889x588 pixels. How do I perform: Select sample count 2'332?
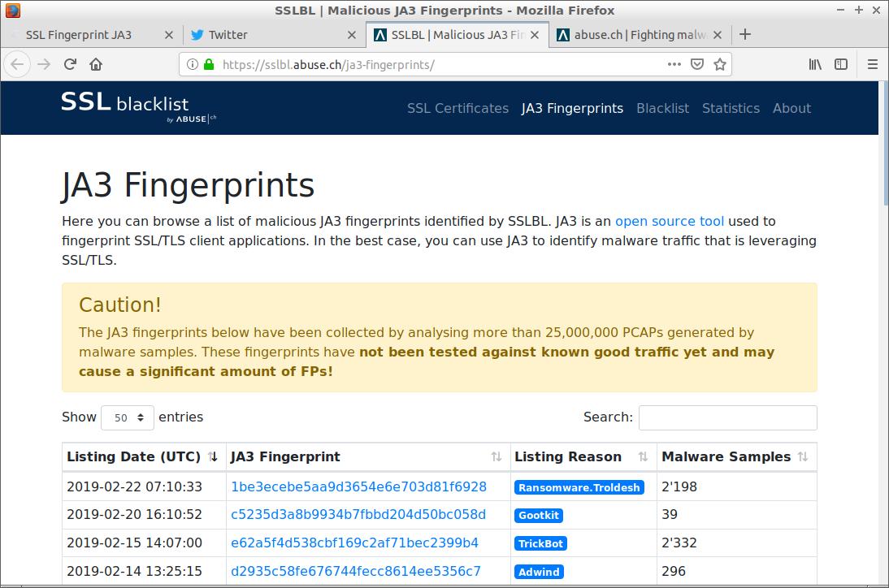tap(679, 543)
